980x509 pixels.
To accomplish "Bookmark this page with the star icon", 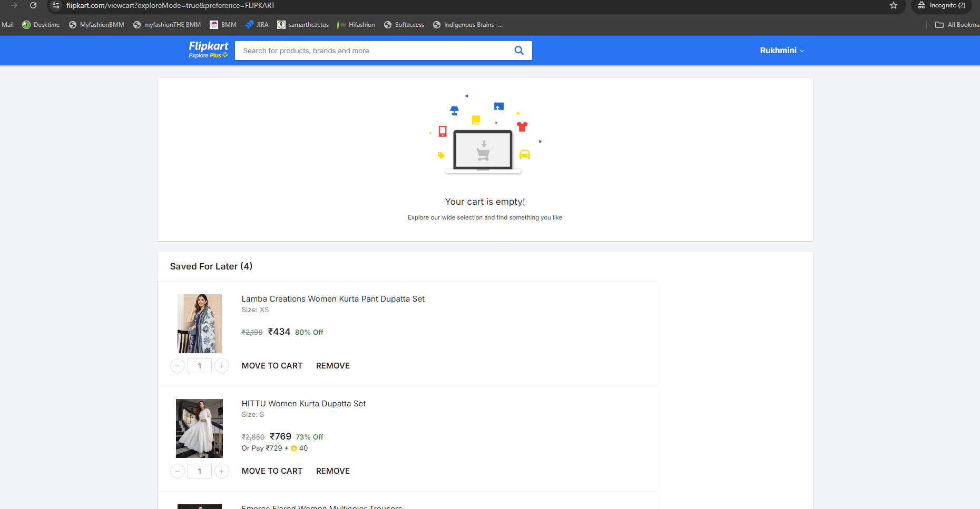I will click(x=894, y=5).
